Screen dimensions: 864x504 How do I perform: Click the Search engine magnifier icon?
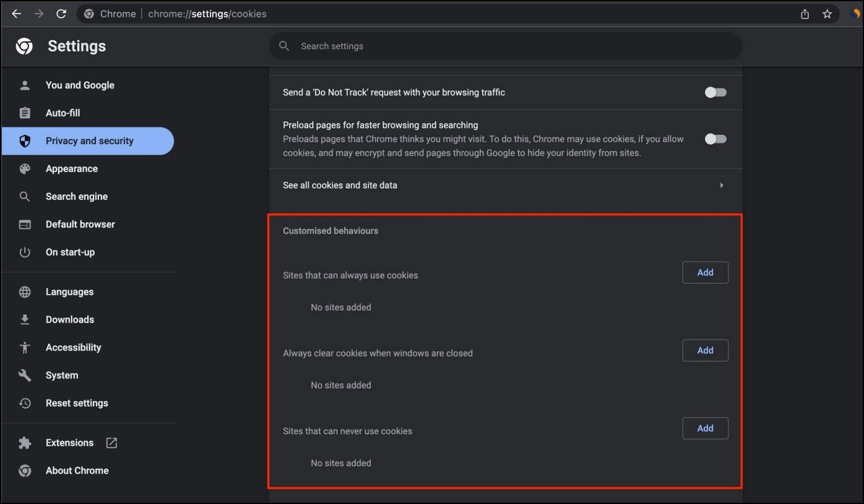coord(25,197)
